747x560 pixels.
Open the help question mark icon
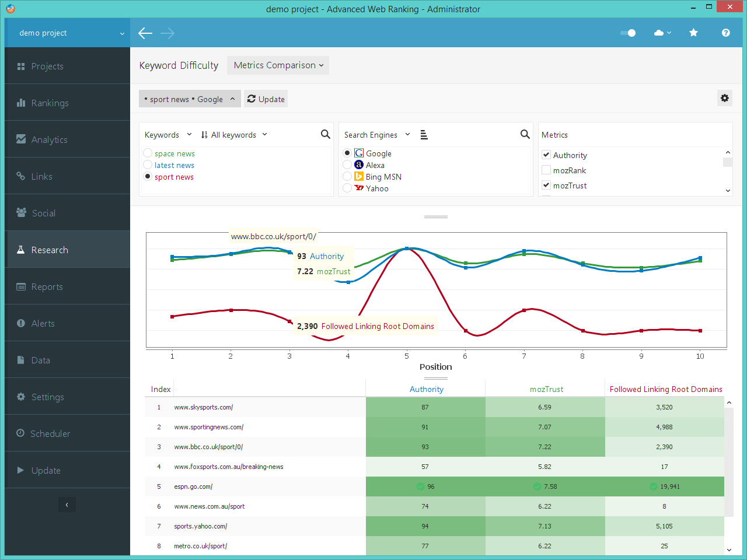click(725, 33)
